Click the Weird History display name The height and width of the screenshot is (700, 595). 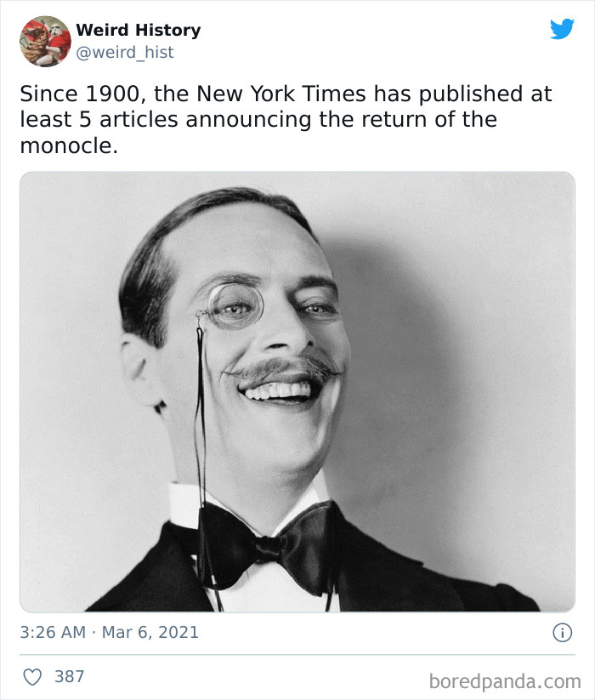coord(138,30)
